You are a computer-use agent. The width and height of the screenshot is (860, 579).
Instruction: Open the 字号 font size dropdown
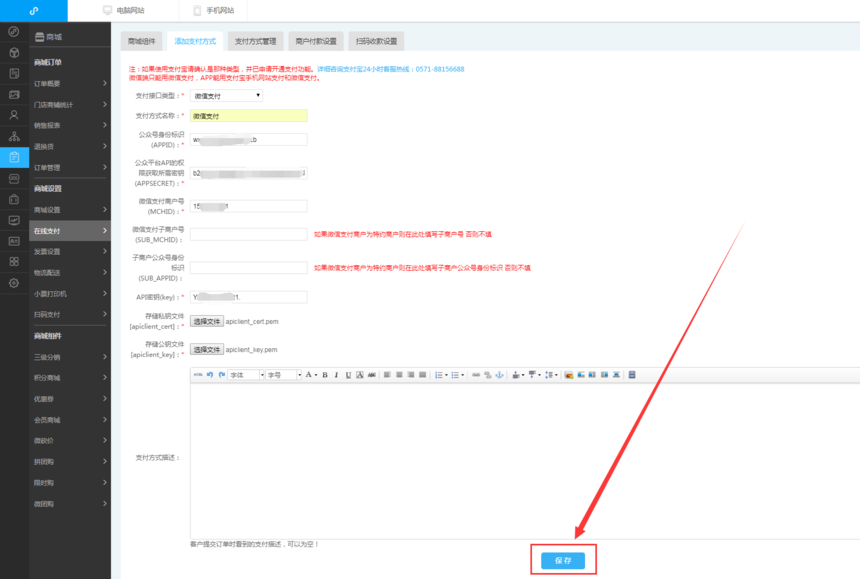[x=284, y=374]
